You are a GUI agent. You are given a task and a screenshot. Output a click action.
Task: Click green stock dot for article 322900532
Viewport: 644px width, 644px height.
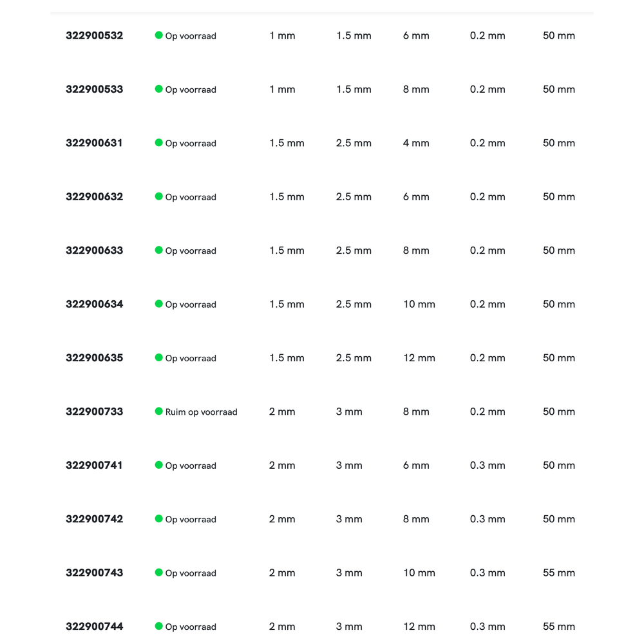[x=158, y=35]
